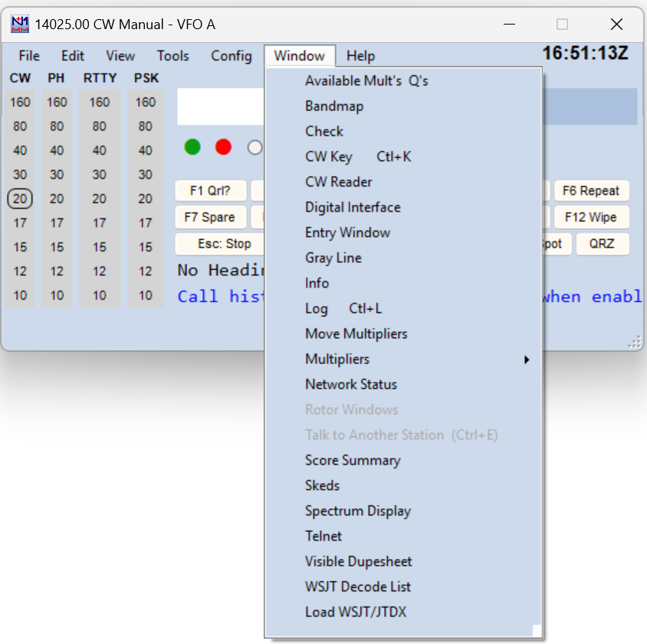This screenshot has width=647, height=644.
Task: Click the red indicator dot
Action: pos(223,146)
